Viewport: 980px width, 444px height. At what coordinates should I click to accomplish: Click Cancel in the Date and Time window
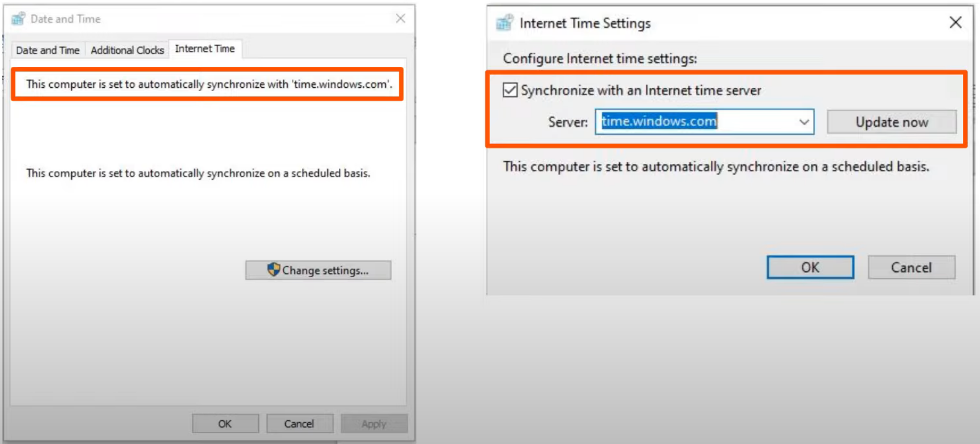(x=299, y=424)
